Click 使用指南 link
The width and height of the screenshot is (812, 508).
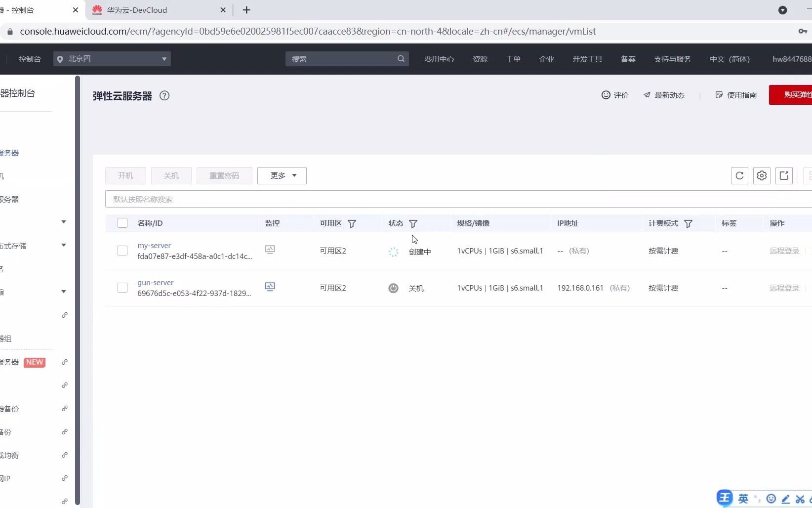click(x=736, y=95)
